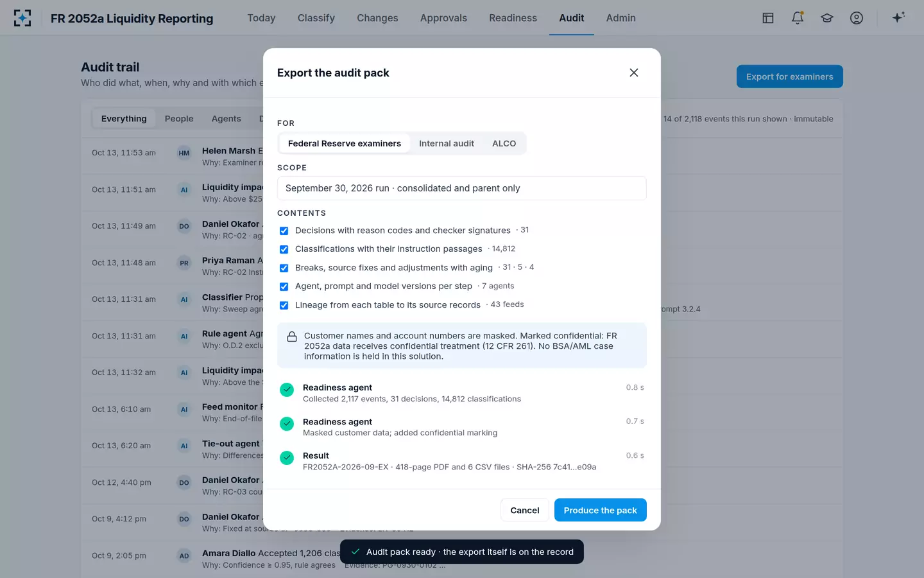Select Federal Reserve examiners audience
The height and width of the screenshot is (578, 924).
pos(345,143)
